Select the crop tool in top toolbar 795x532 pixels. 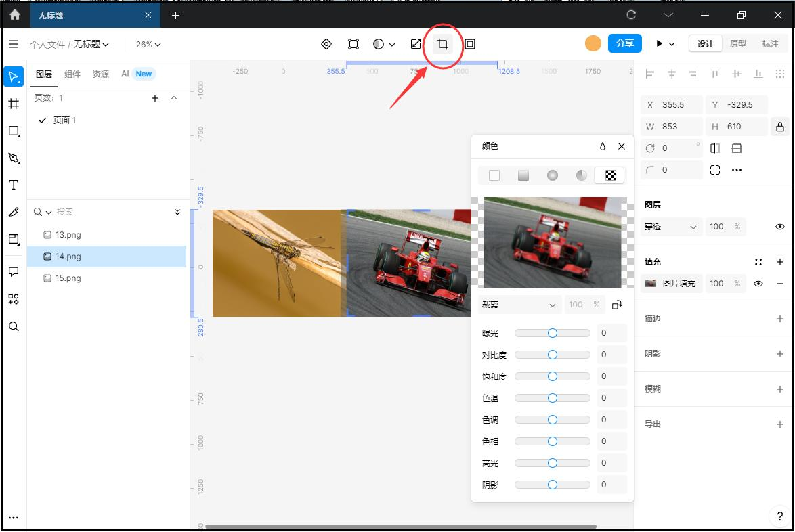pyautogui.click(x=443, y=44)
